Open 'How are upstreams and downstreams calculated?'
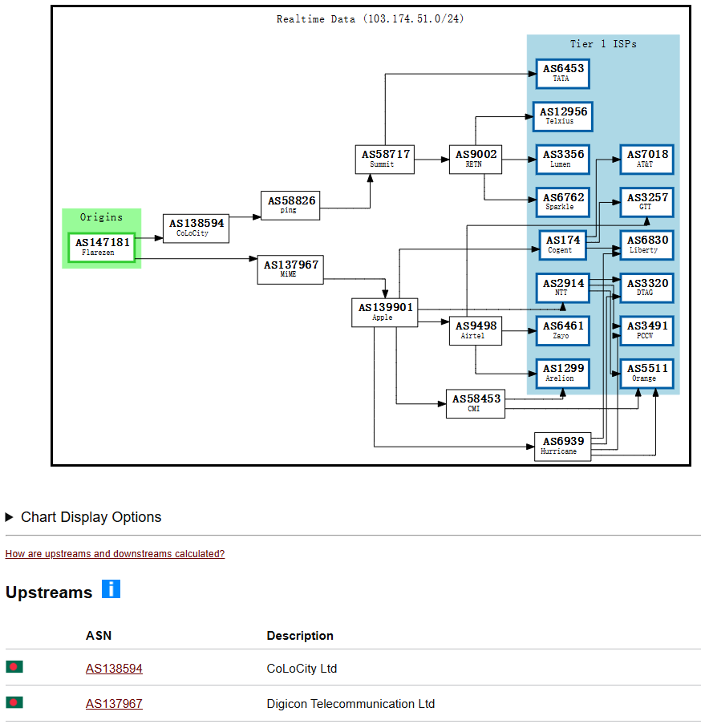The image size is (701, 728). [115, 554]
